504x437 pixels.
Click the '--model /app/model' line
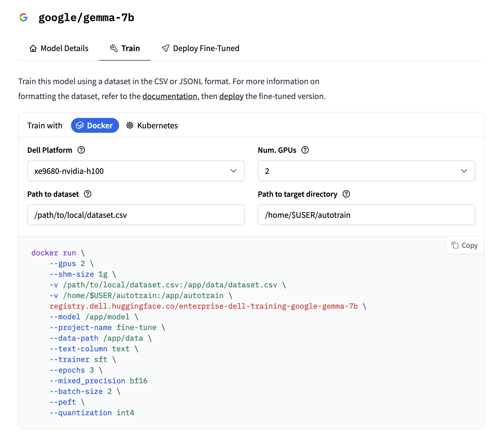(94, 317)
